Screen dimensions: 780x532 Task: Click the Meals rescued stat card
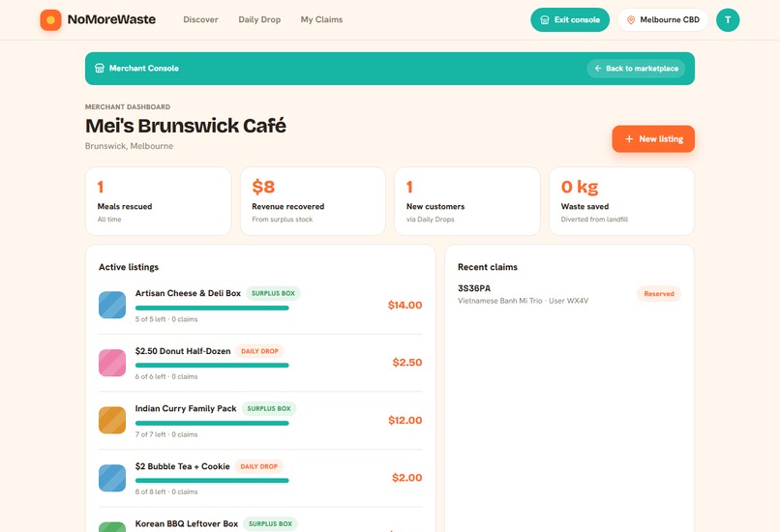point(158,201)
